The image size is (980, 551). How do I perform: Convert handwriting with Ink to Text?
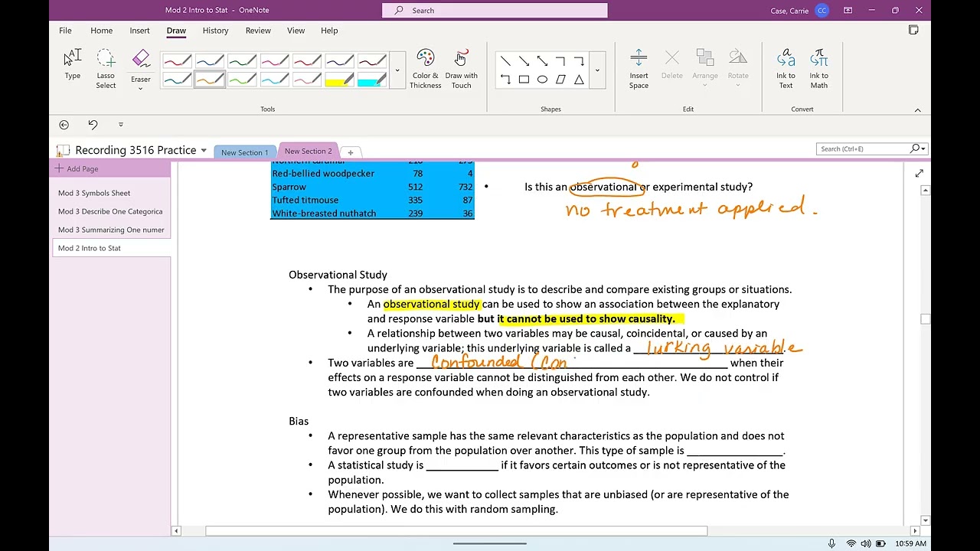786,69
